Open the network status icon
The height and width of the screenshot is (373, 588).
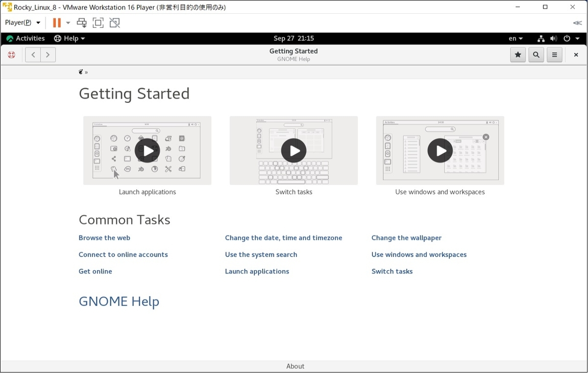[x=540, y=38]
